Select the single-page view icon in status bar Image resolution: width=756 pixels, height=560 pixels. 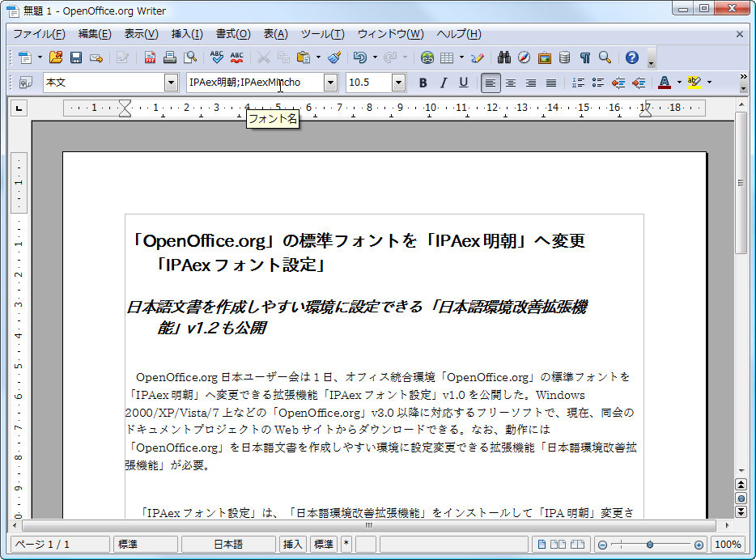click(542, 544)
